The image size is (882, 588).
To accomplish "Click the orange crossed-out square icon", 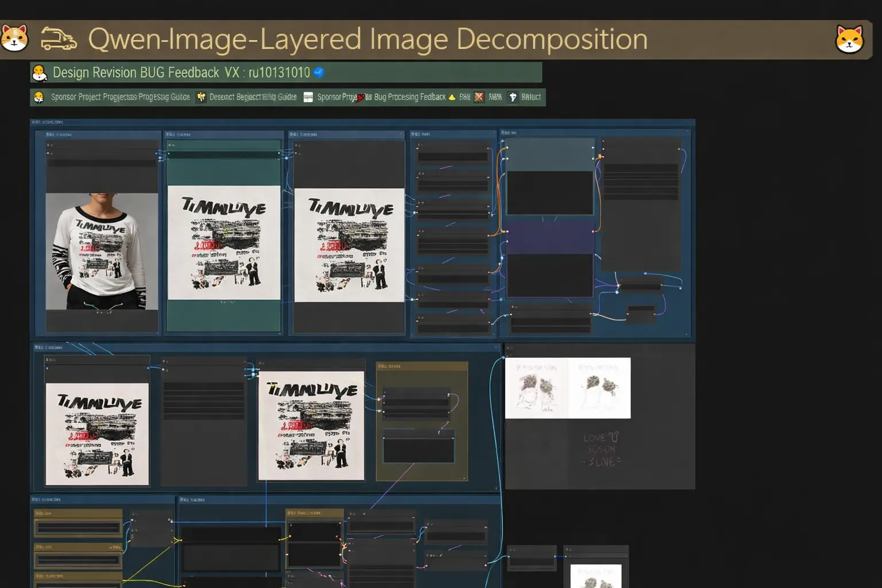I will point(479,97).
